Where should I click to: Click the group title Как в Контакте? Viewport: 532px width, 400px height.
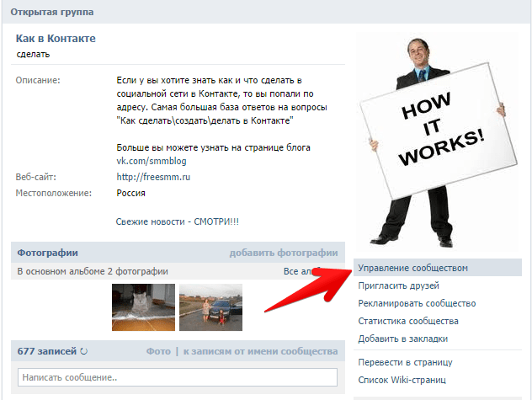[x=56, y=39]
